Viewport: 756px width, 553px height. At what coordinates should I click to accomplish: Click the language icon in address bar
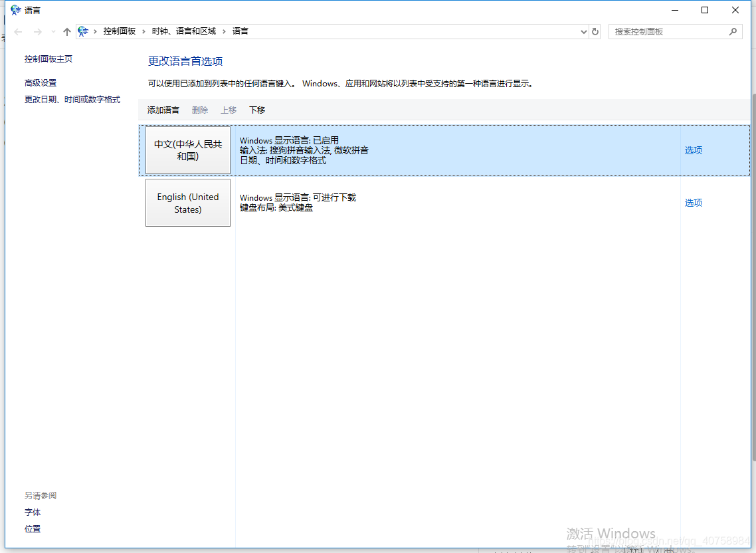coord(83,31)
